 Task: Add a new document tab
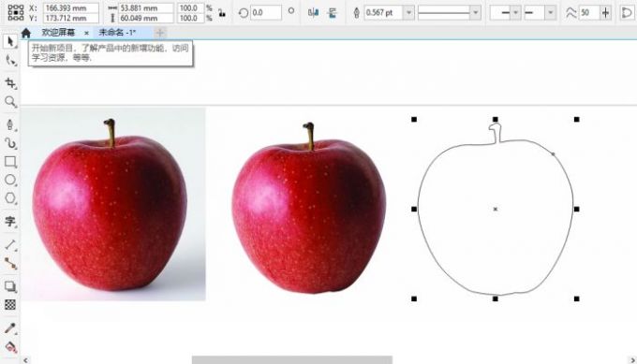tap(160, 33)
